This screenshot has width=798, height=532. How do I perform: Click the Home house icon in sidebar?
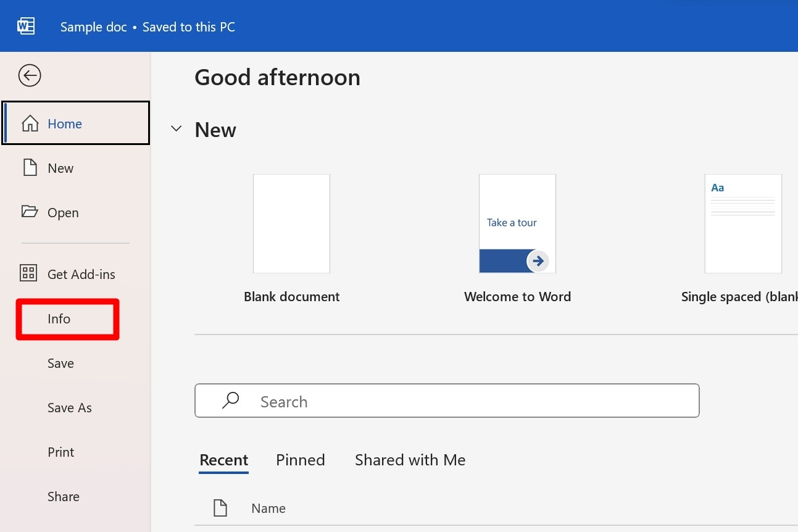[30, 123]
